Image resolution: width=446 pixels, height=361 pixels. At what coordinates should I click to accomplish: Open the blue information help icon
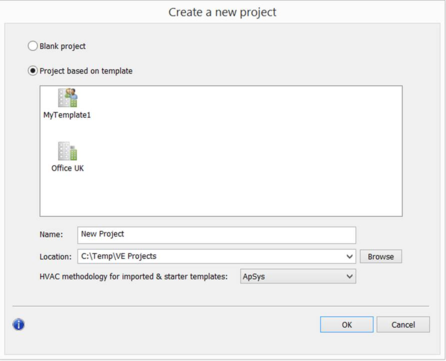point(19,324)
